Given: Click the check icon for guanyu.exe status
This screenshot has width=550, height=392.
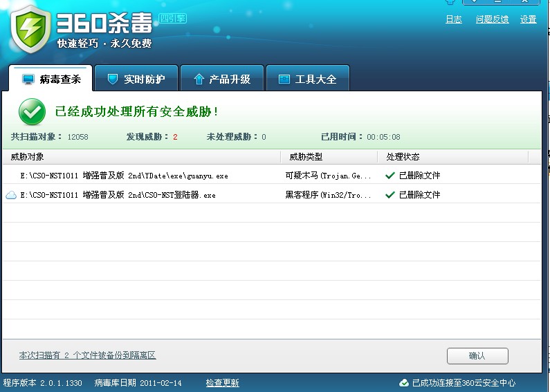Looking at the screenshot, I should (390, 176).
